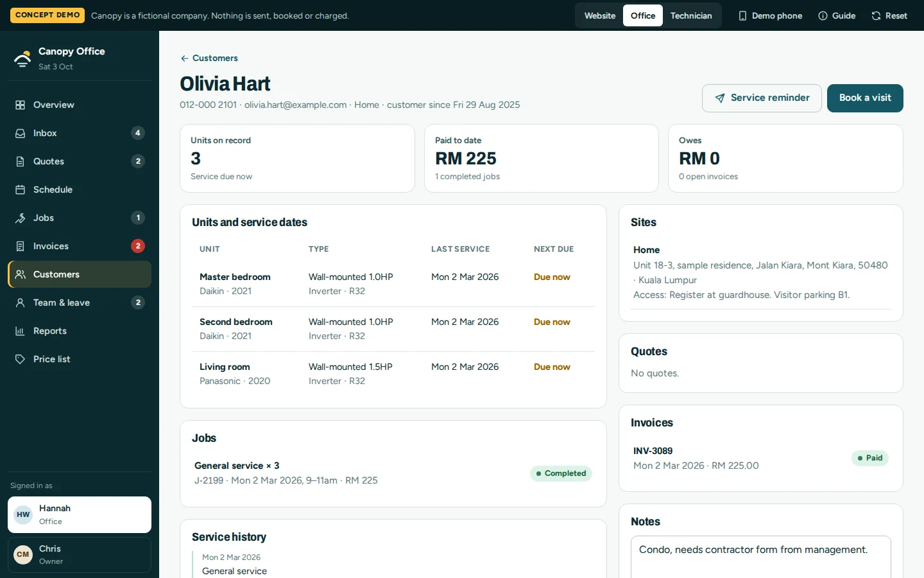Open the Overview grid icon in sidebar
The image size is (924, 578).
[x=21, y=105]
